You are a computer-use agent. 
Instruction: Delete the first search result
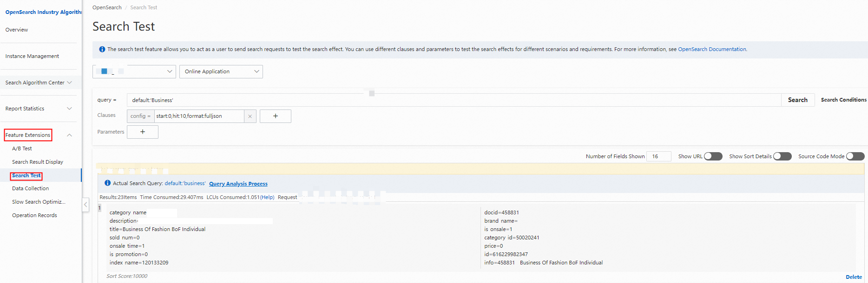854,277
